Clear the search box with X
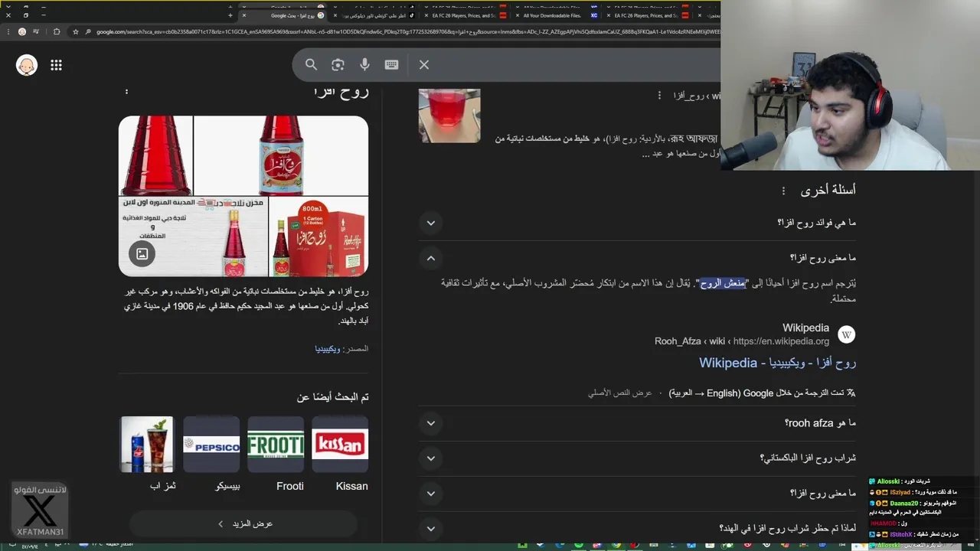Screen dimensions: 980x551 coord(423,65)
